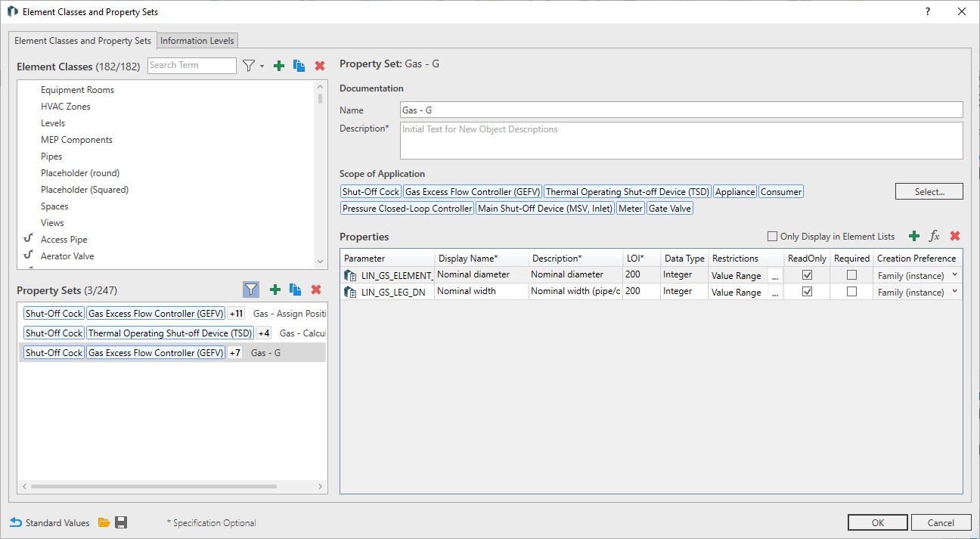Sort properties by Parameter column header
The width and height of the screenshot is (980, 539).
[x=387, y=258]
